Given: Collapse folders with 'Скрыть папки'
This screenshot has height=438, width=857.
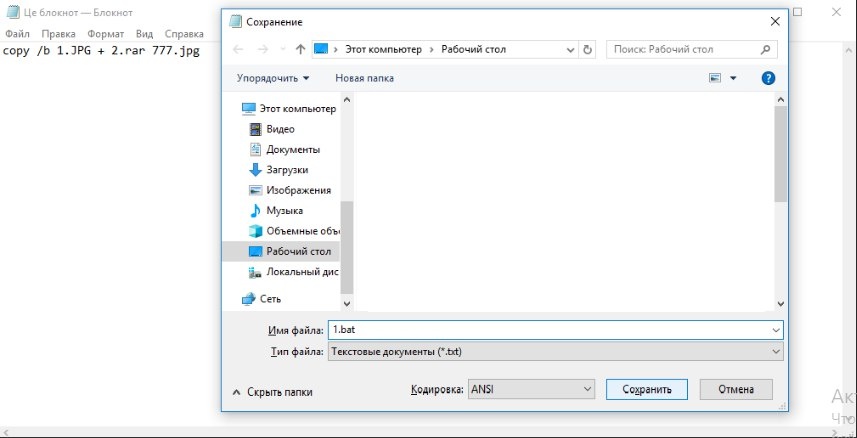Looking at the screenshot, I should pyautogui.click(x=272, y=392).
